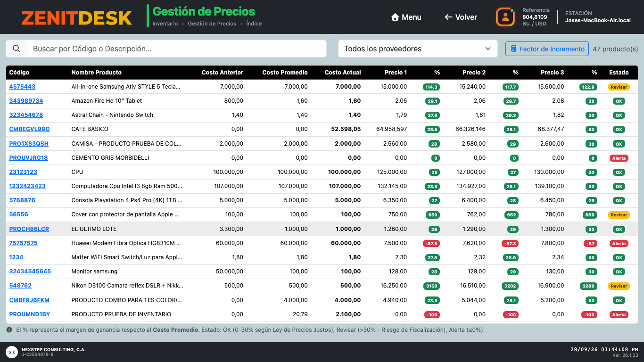Open the Gestión de Precios breadcrumb

click(212, 24)
